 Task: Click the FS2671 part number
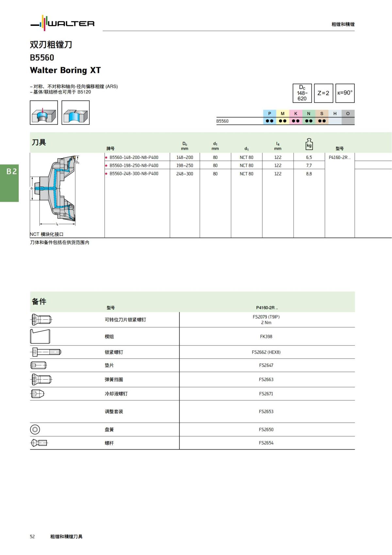[266, 394]
